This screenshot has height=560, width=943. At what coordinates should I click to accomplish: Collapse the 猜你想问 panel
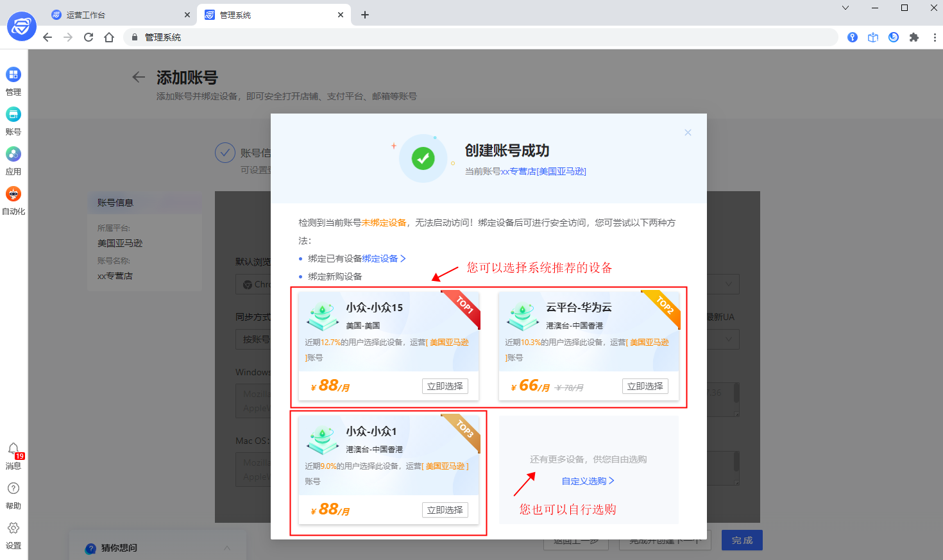point(227,548)
